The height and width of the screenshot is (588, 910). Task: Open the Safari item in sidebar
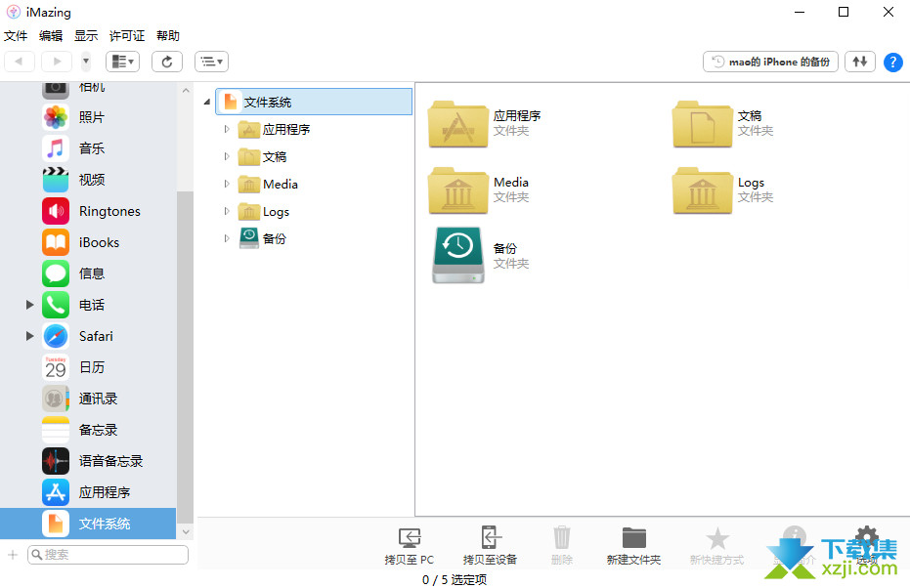(x=96, y=336)
